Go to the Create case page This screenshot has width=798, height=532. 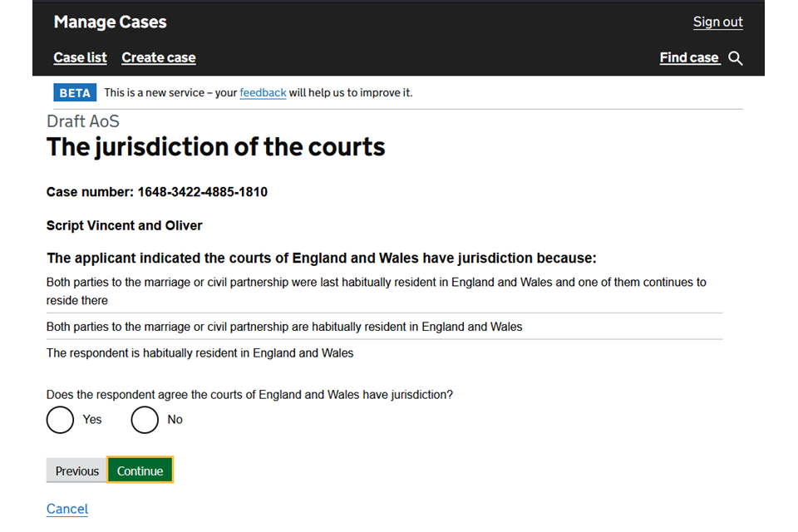tap(159, 58)
